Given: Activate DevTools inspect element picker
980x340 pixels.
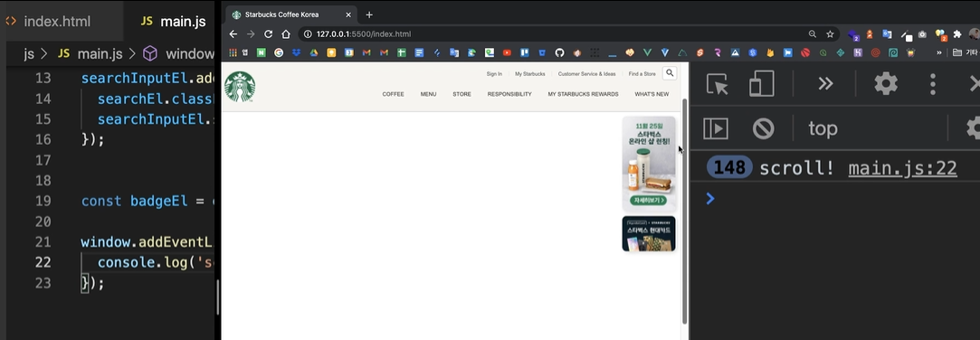Looking at the screenshot, I should pyautogui.click(x=718, y=84).
